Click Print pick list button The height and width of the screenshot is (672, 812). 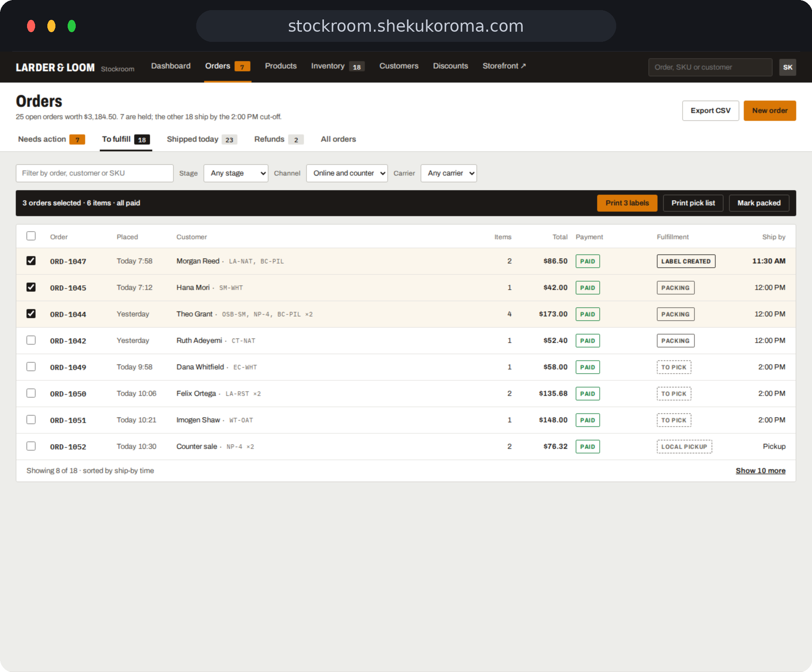(693, 203)
